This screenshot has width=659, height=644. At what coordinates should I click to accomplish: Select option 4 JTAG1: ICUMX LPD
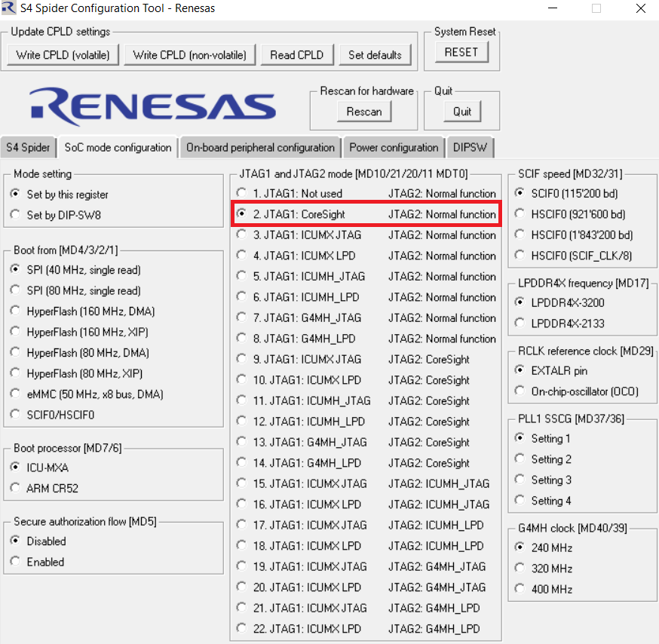tap(366, 256)
